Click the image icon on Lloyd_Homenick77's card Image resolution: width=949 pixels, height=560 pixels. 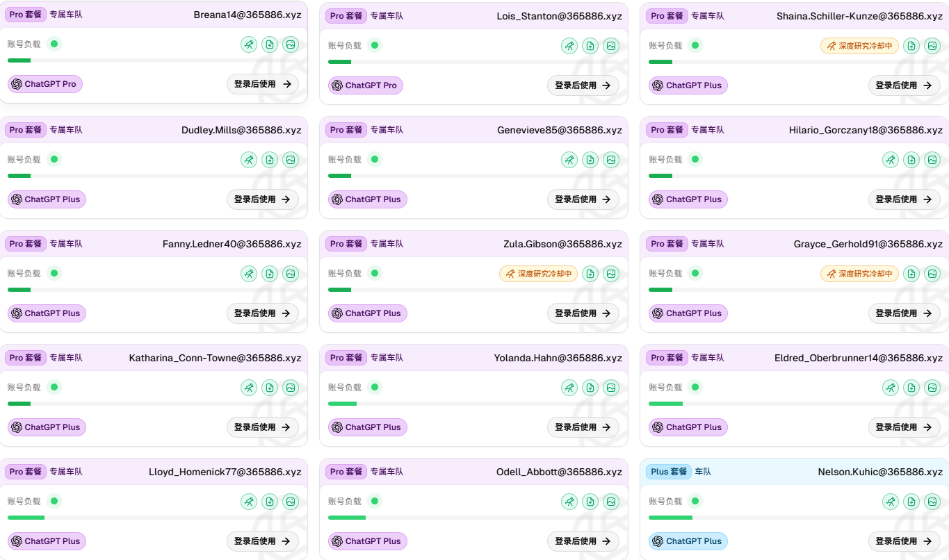291,502
